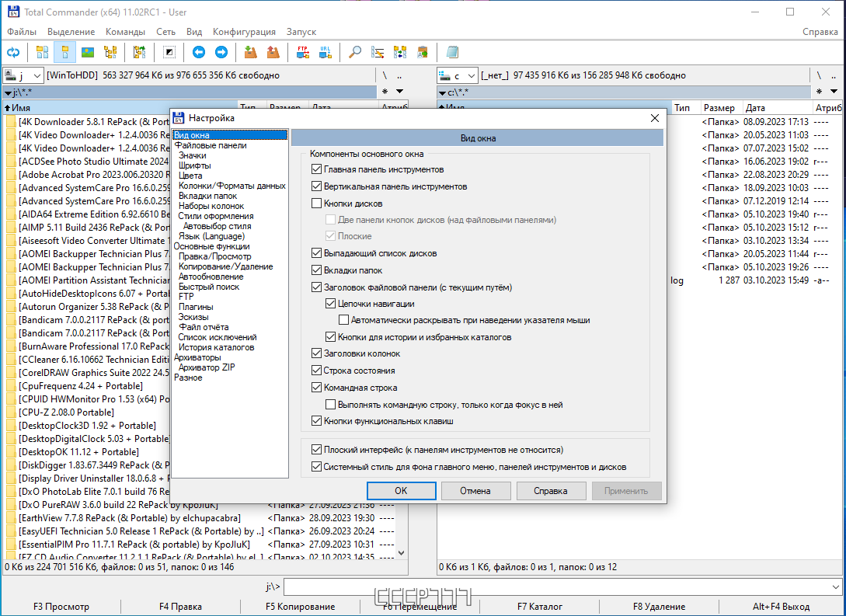
Task: Select the brief view mode icon
Action: (42, 52)
